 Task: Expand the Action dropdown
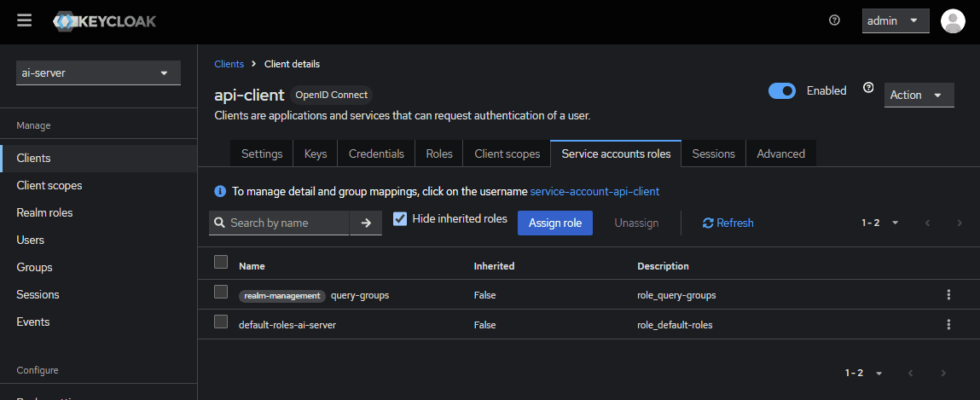pyautogui.click(x=919, y=95)
